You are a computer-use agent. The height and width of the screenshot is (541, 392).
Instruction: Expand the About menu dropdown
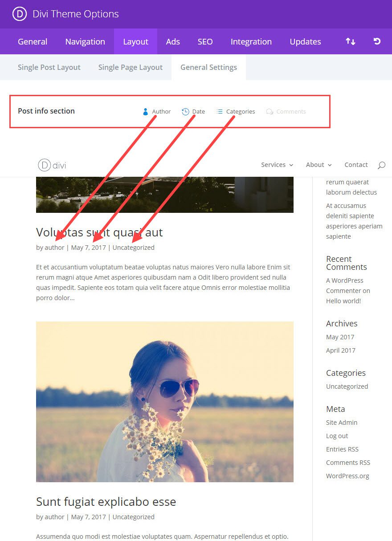click(319, 165)
